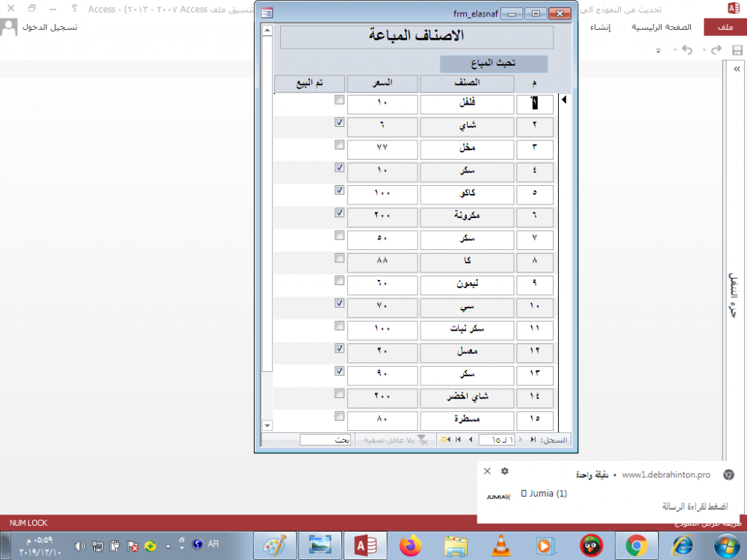
Task: Open the ملف (File) tab
Action: pos(724,28)
